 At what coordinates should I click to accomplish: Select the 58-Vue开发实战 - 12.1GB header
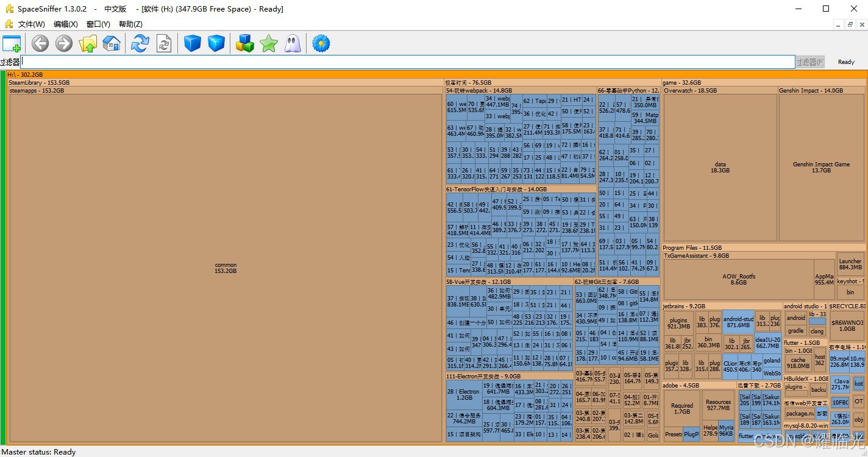click(509, 282)
